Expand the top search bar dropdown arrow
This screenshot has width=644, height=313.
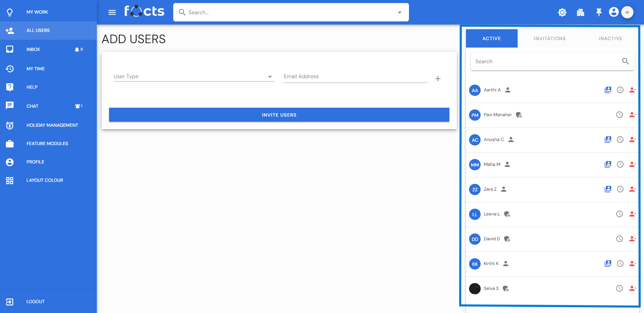coord(400,13)
